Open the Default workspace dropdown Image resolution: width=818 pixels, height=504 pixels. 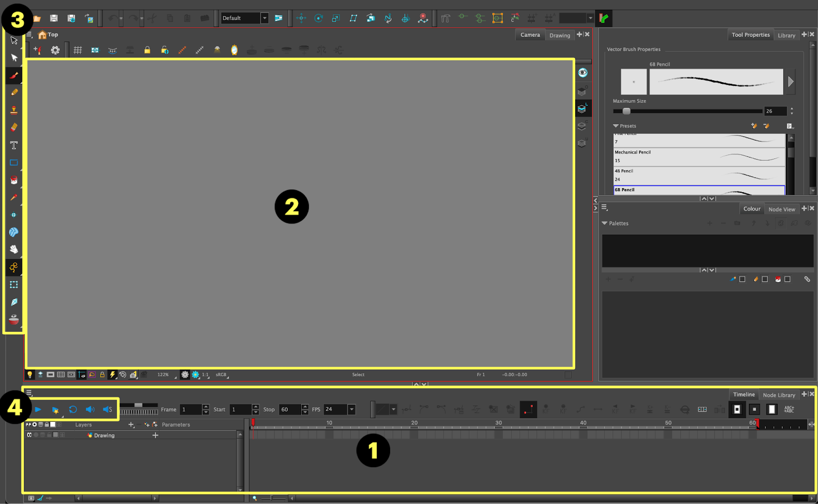[x=264, y=18]
